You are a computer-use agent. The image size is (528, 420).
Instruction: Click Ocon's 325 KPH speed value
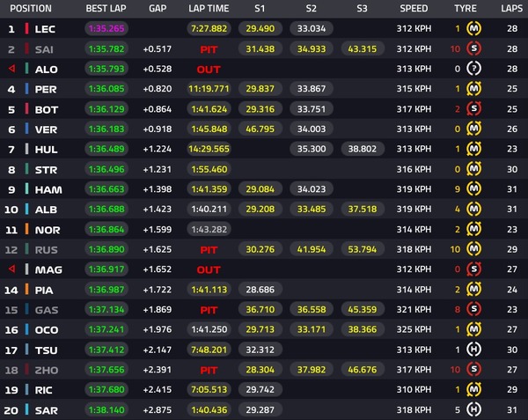414,329
